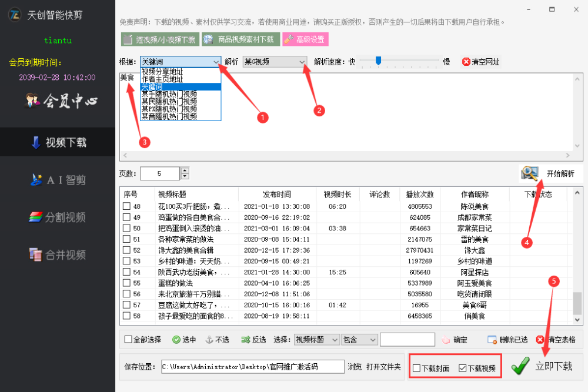This screenshot has width=588, height=392.
Task: Tick checkbox for row 48
Action: (127, 206)
